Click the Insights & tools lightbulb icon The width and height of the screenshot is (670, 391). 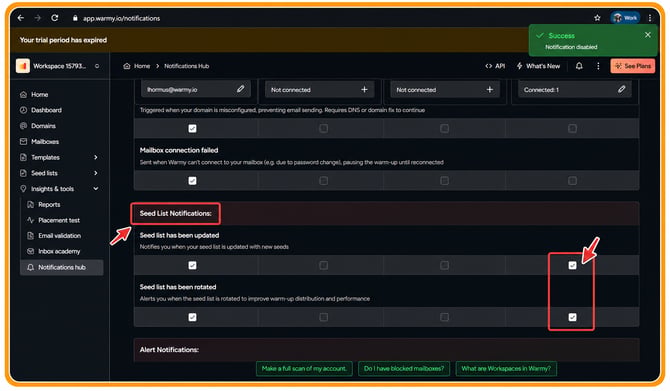tap(24, 189)
